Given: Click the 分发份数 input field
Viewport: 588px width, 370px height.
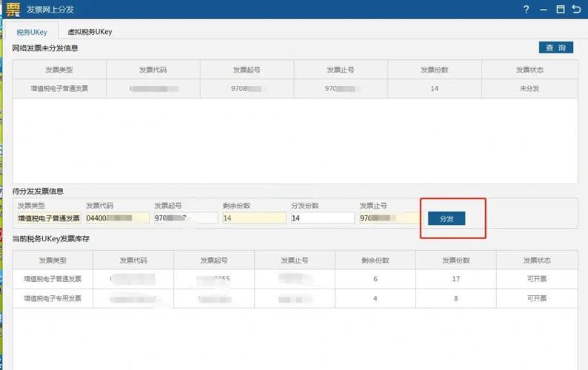Looking at the screenshot, I should 322,218.
